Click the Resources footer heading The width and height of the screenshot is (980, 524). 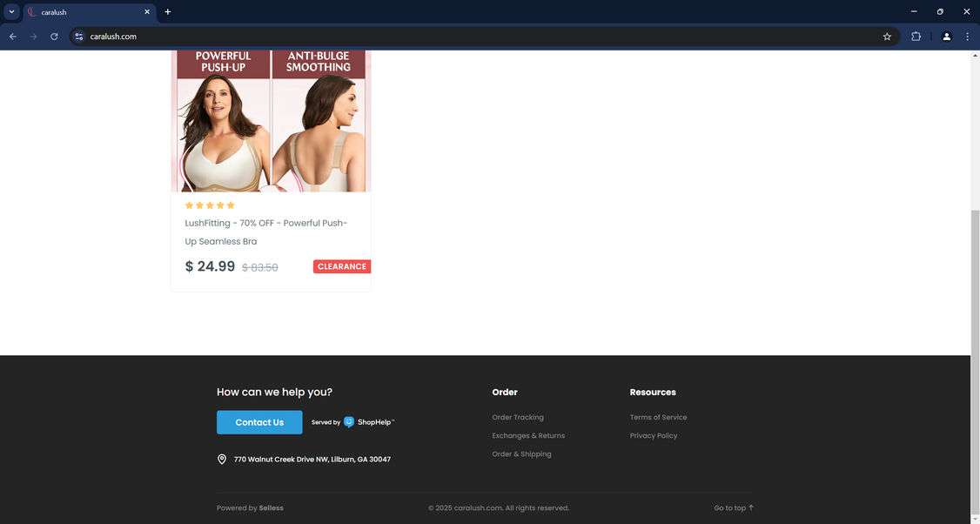(x=653, y=392)
